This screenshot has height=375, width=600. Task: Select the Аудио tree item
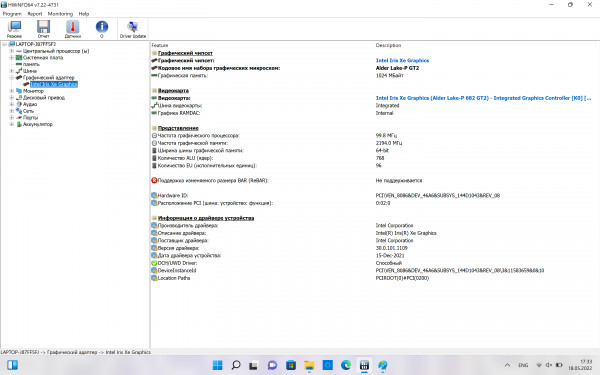(30, 104)
